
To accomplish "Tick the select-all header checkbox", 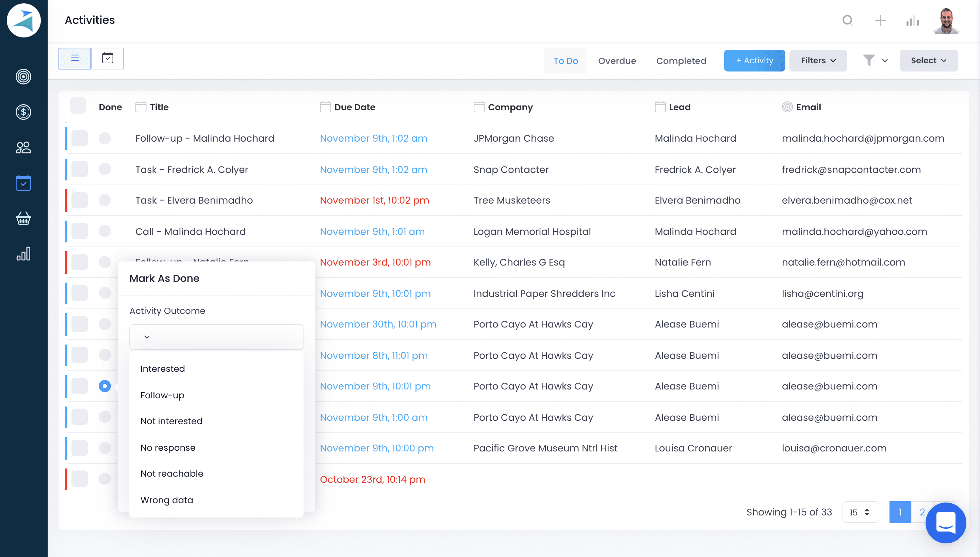I will (78, 106).
